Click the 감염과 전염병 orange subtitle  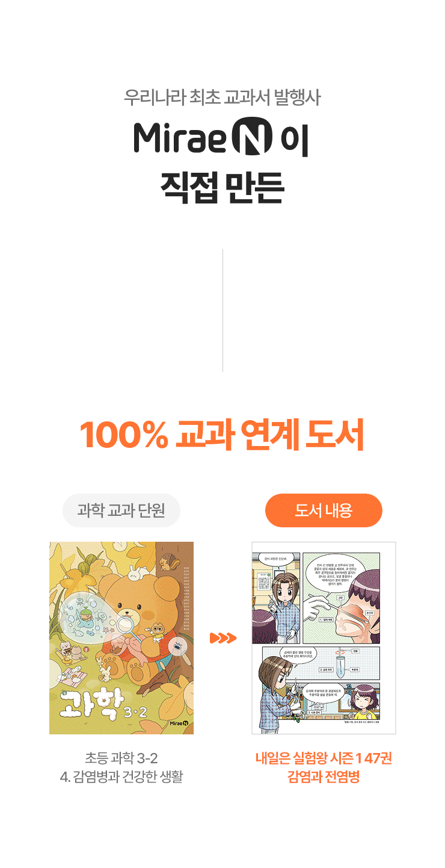coord(324,777)
